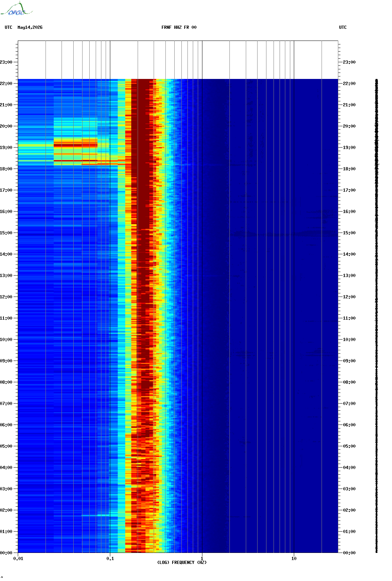The image size is (392, 581).
Task: Click the left 00:00 time axis label
Action: (x=6, y=553)
